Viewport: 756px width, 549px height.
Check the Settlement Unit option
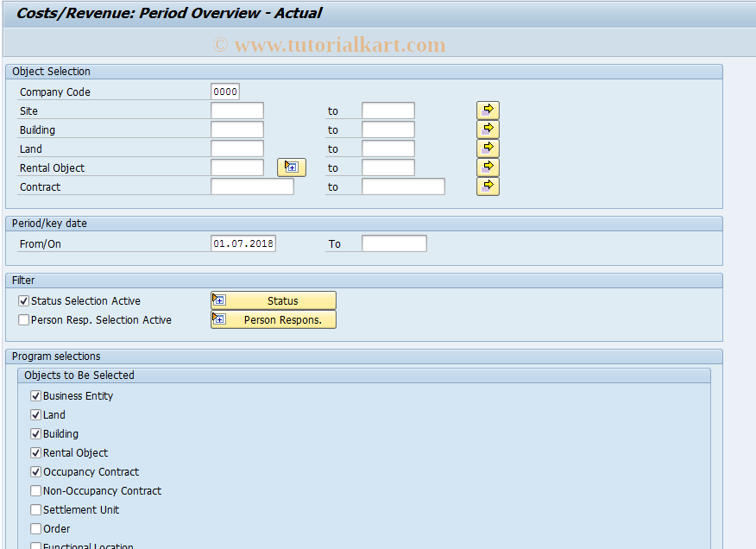click(35, 509)
